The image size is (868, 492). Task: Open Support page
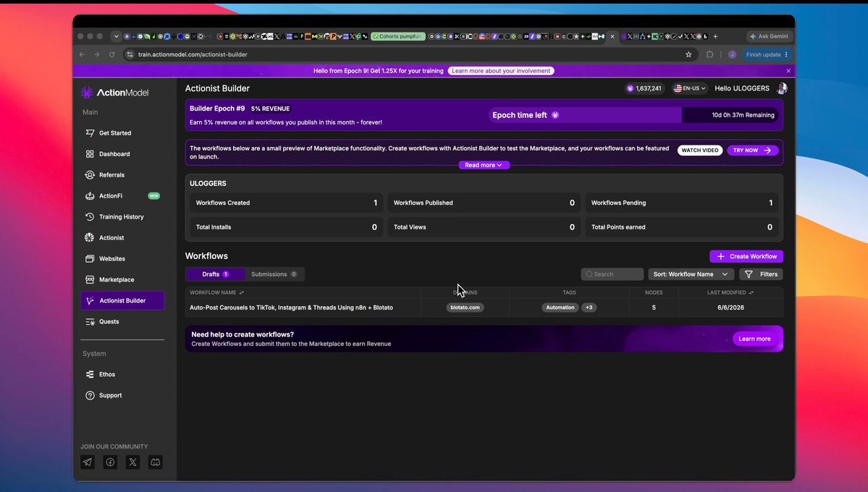[x=110, y=395]
